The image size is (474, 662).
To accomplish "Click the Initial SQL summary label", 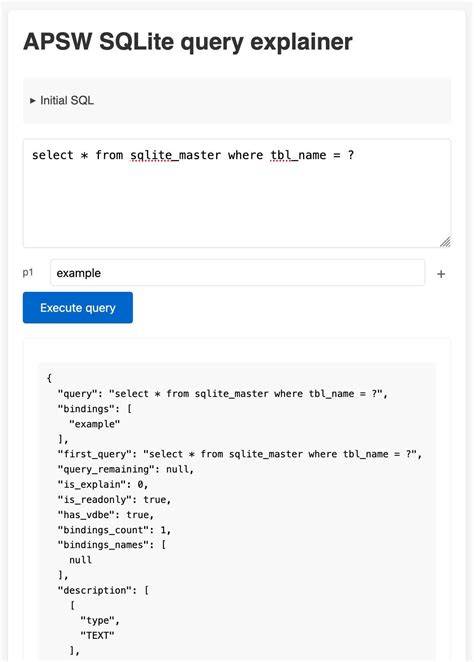I will tap(67, 100).
